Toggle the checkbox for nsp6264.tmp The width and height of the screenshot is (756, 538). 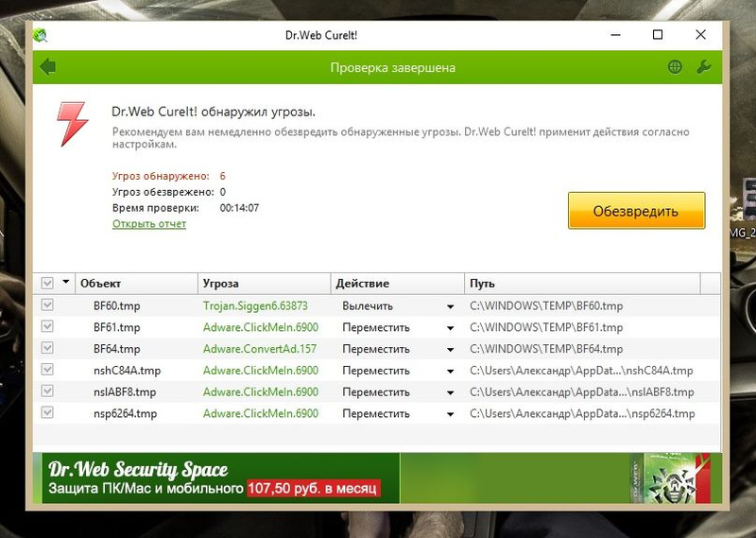tap(47, 413)
